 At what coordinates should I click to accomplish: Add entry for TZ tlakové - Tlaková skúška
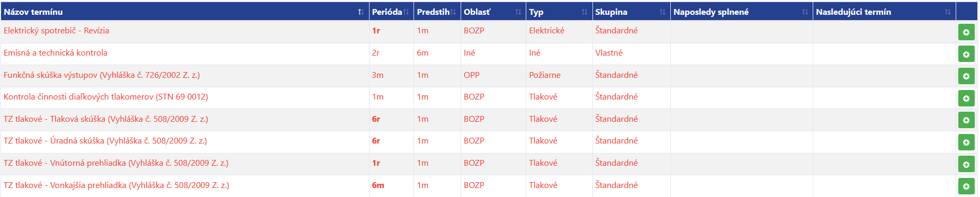tap(966, 120)
